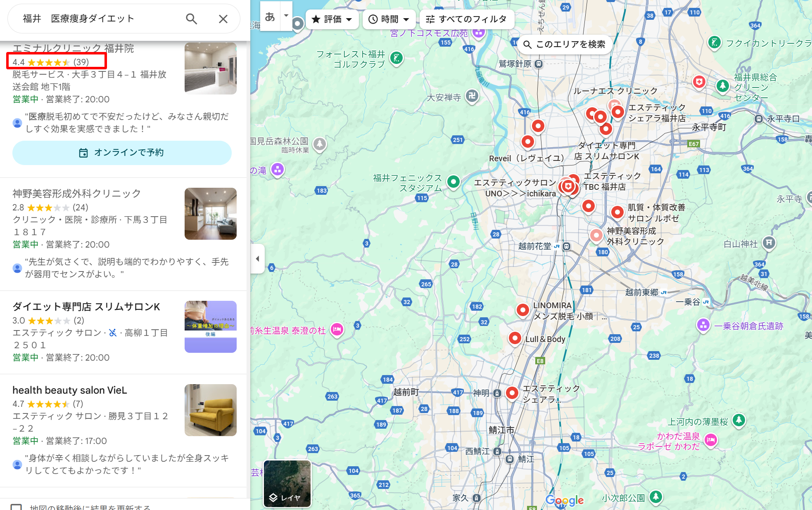Open the input method あ button
The image size is (812, 510).
[270, 17]
